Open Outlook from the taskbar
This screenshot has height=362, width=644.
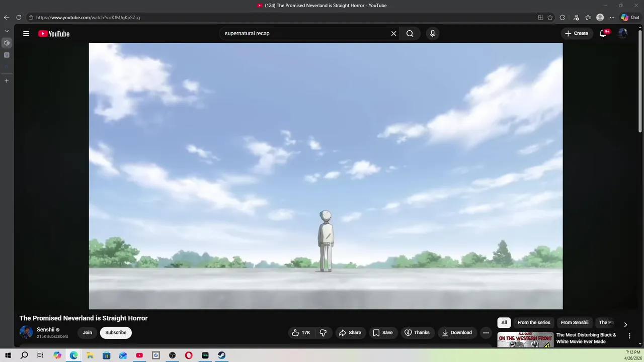[x=123, y=355]
